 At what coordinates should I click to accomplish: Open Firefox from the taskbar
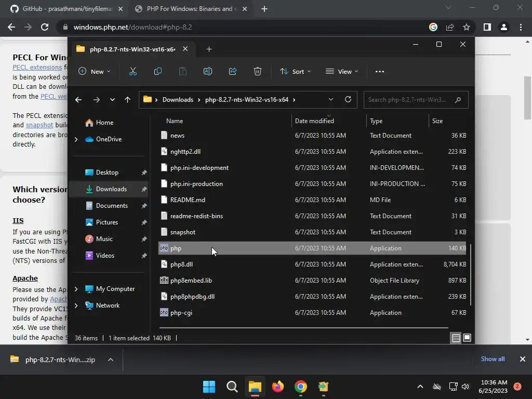pyautogui.click(x=278, y=387)
